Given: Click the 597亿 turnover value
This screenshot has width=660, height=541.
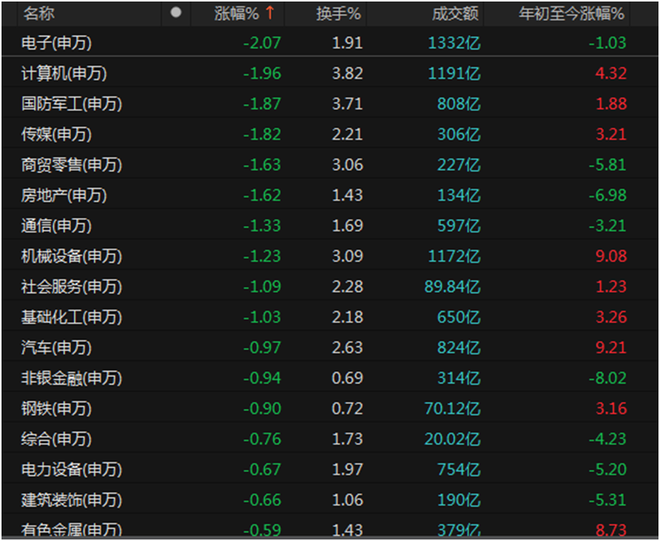Looking at the screenshot, I should [x=459, y=226].
